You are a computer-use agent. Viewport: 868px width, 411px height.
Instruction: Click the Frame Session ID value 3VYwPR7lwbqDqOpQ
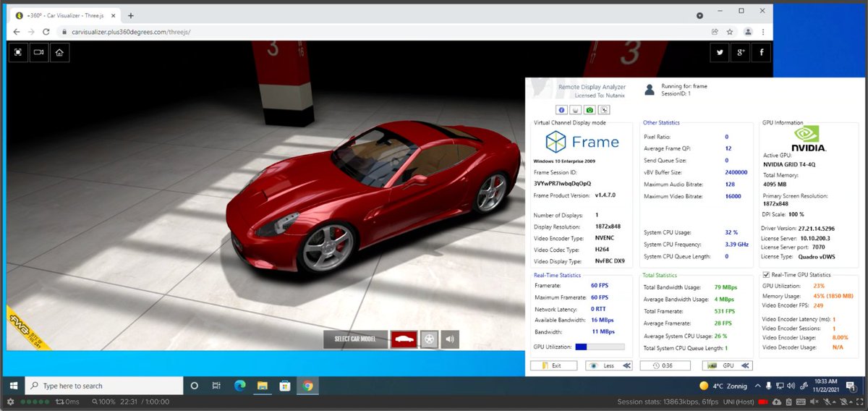point(562,183)
